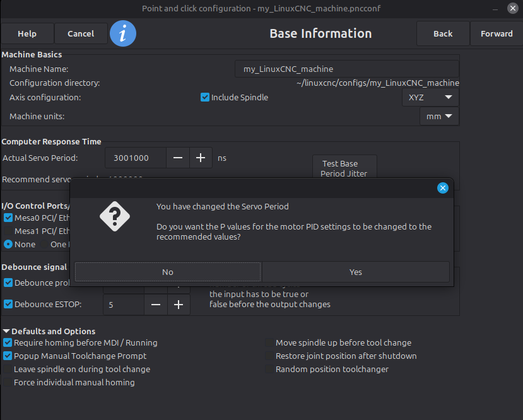Enable the Mesa1 PCI/Eth checkbox
523x420 pixels.
point(8,231)
